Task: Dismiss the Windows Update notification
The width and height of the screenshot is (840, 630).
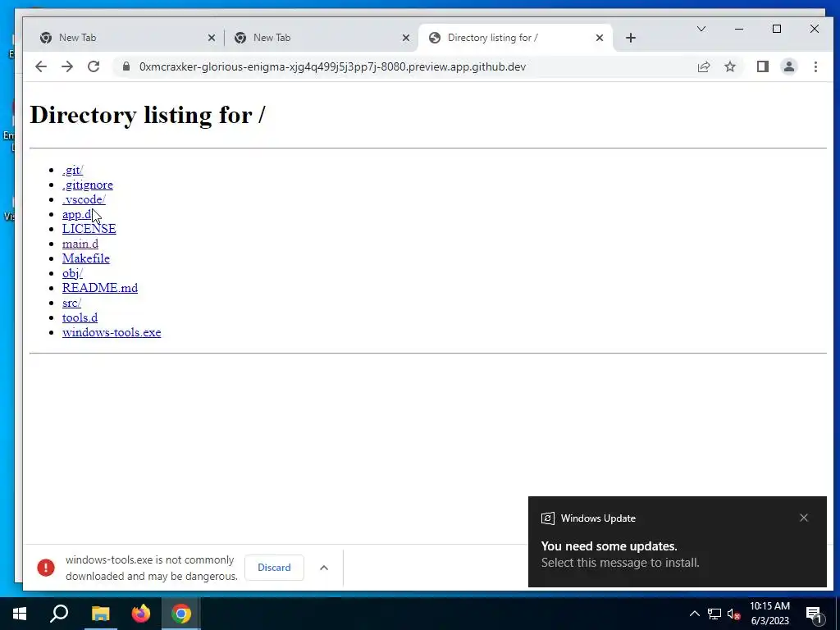Action: pyautogui.click(x=804, y=518)
